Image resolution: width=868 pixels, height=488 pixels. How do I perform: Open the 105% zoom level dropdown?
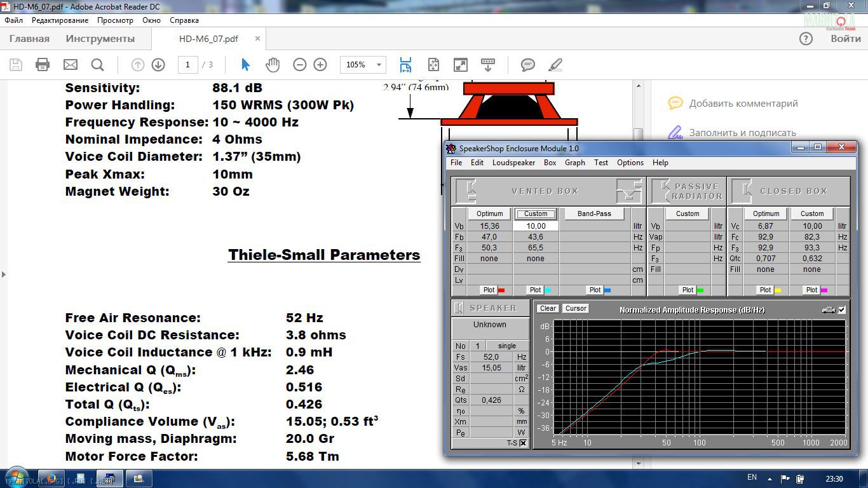[379, 65]
